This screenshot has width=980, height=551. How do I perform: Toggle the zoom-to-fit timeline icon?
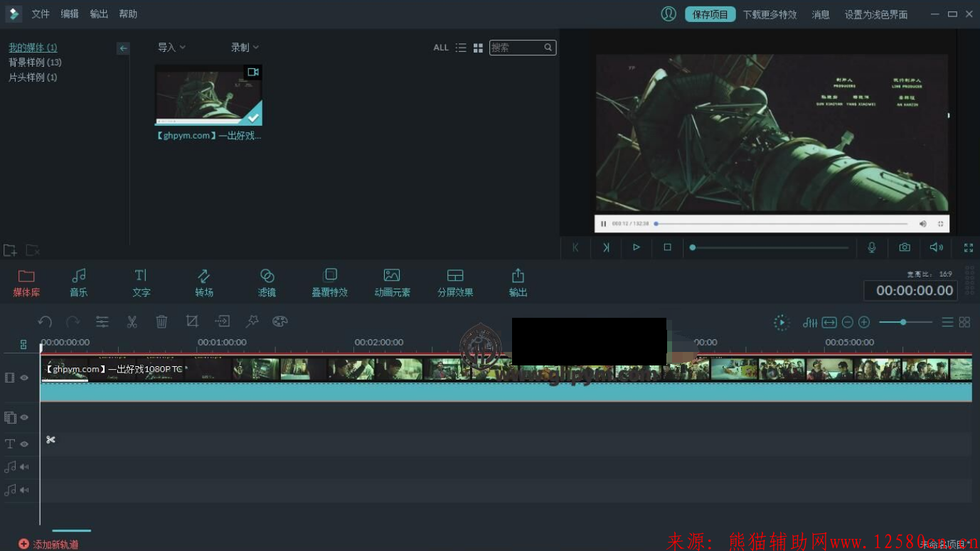(x=829, y=322)
